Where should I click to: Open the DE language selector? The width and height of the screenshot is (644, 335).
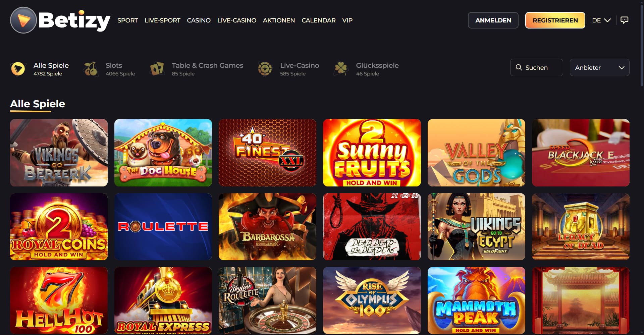pos(601,20)
